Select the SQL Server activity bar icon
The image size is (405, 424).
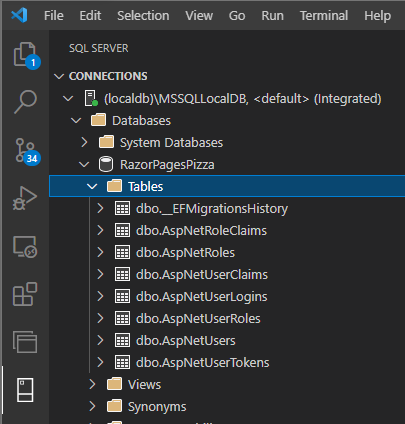click(25, 390)
